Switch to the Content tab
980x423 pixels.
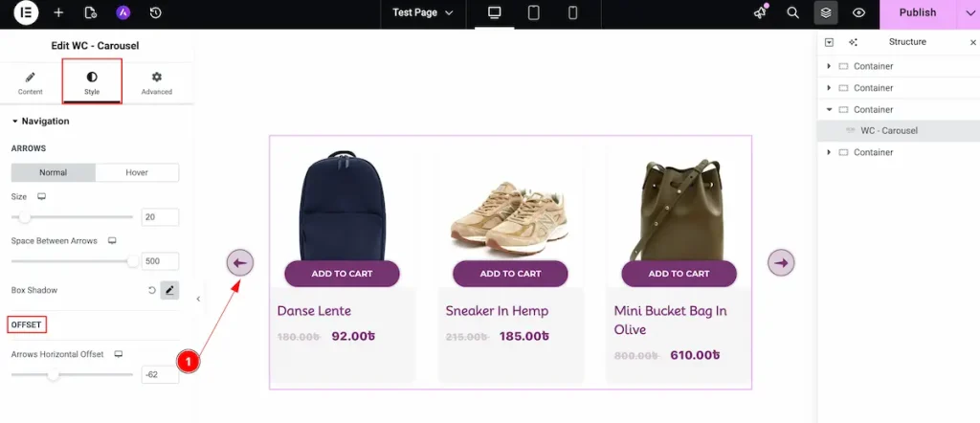coord(30,83)
